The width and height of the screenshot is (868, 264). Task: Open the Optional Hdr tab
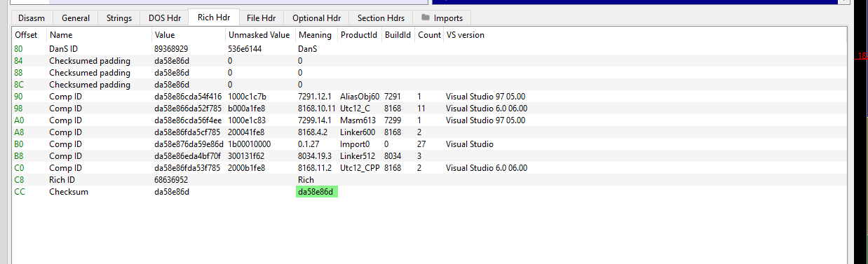point(316,18)
